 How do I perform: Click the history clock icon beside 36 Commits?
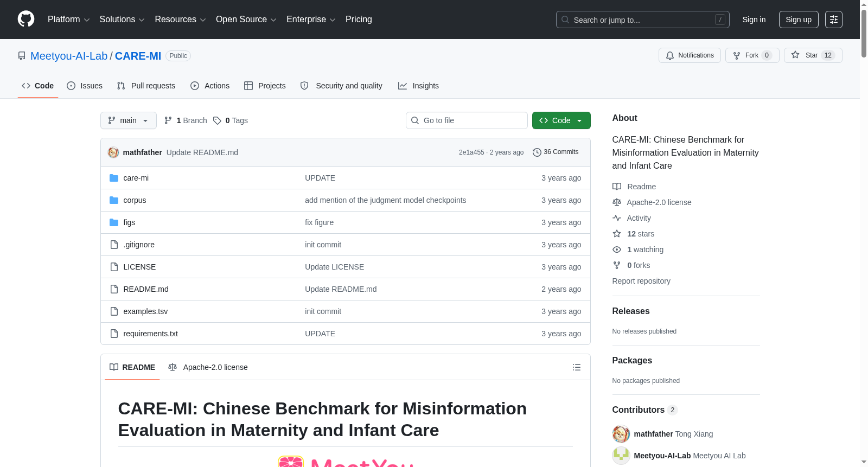tap(537, 152)
